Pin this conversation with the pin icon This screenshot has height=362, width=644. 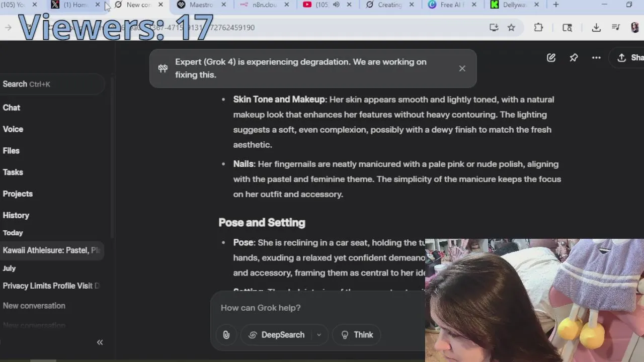(x=574, y=58)
